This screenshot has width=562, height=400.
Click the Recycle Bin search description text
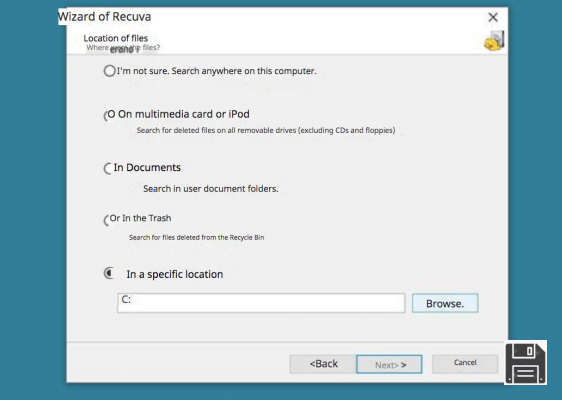(x=196, y=237)
